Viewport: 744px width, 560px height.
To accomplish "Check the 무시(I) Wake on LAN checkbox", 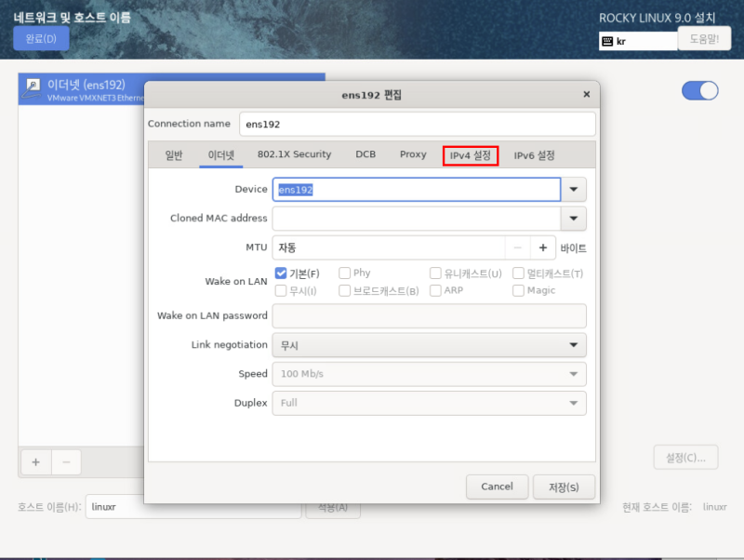I will tap(281, 290).
